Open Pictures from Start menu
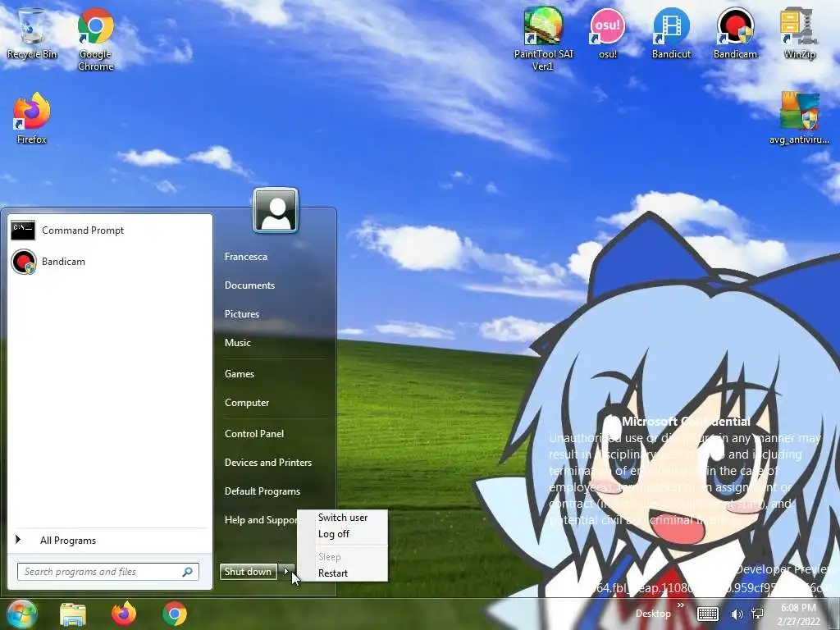Image resolution: width=840 pixels, height=630 pixels. tap(242, 314)
